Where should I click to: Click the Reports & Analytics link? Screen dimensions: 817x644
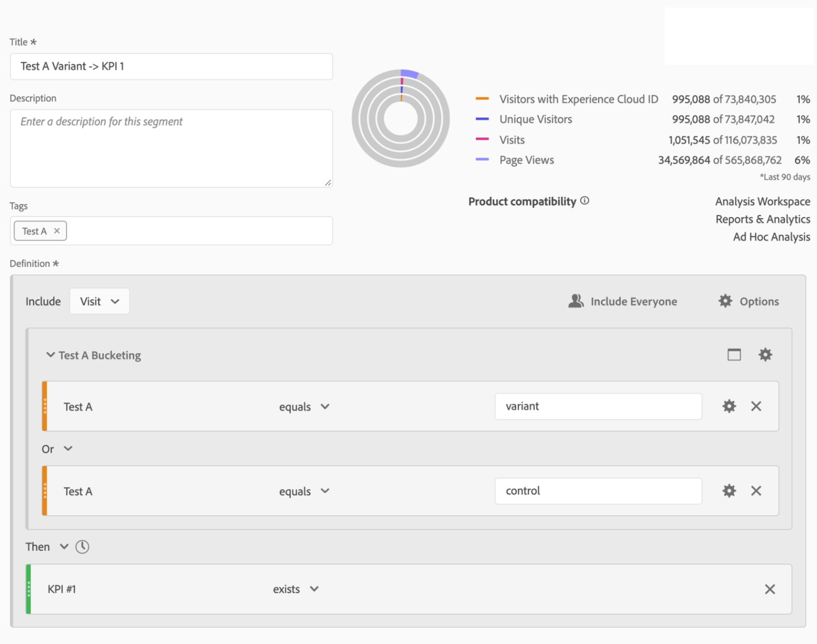[x=763, y=219]
